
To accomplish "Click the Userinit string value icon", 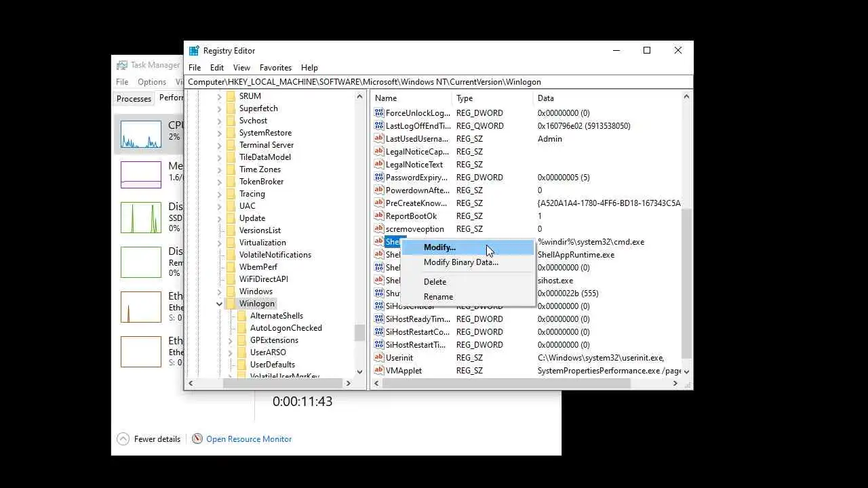I will [379, 358].
